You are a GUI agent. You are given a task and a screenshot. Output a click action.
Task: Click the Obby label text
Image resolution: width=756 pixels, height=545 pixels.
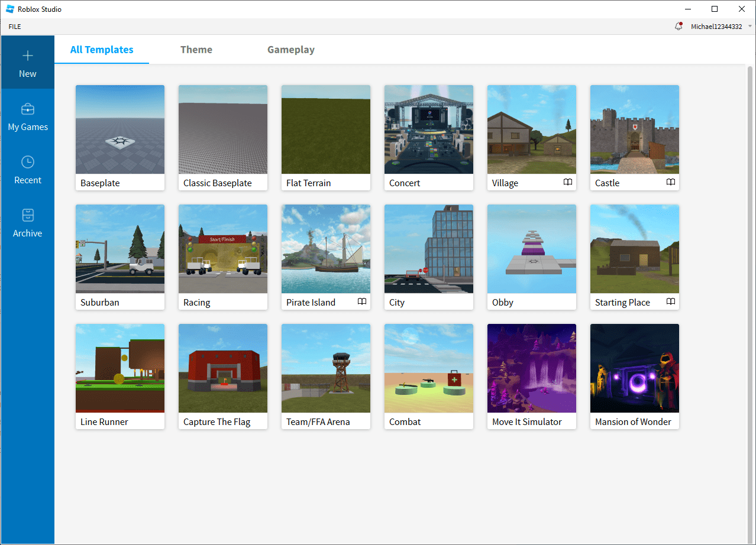tap(503, 303)
